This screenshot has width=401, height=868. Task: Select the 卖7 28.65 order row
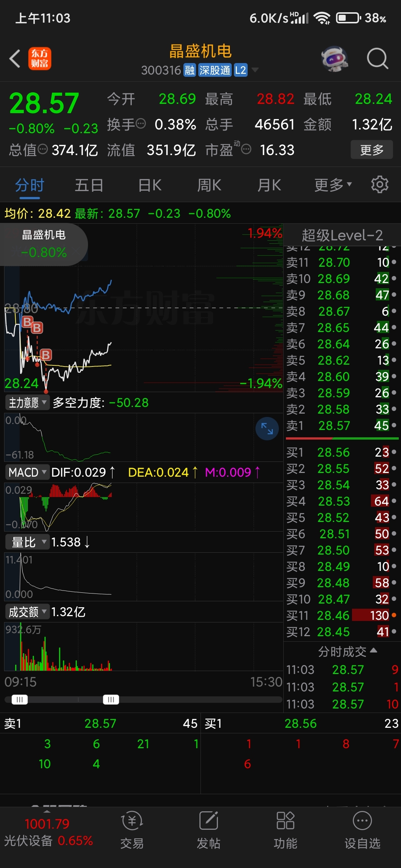pos(342,327)
